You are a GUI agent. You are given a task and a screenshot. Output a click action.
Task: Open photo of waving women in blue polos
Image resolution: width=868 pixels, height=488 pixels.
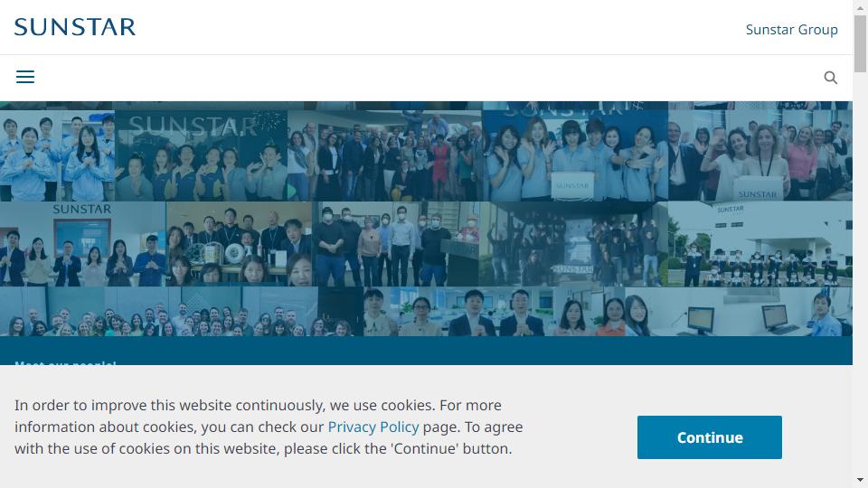tap(575, 155)
